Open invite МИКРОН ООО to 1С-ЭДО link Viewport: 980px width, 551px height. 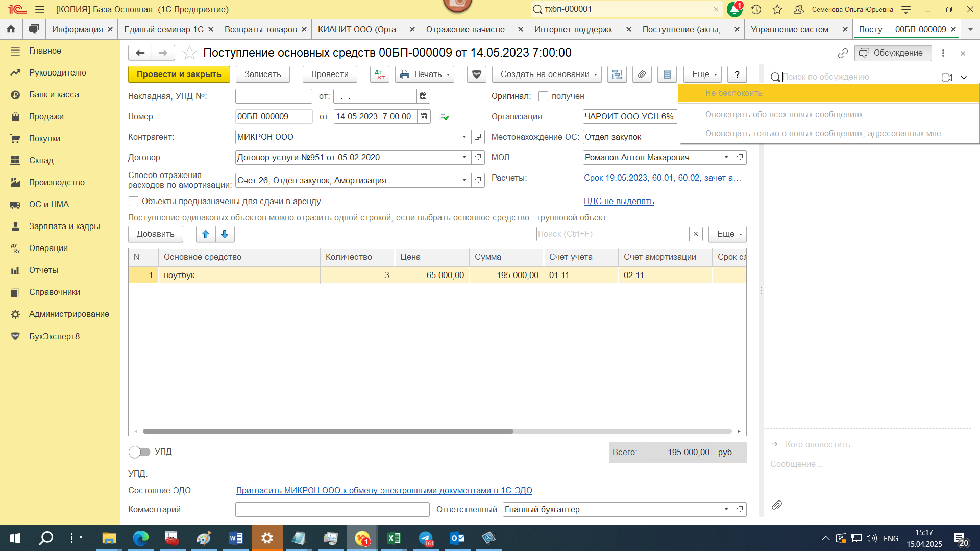pos(384,490)
